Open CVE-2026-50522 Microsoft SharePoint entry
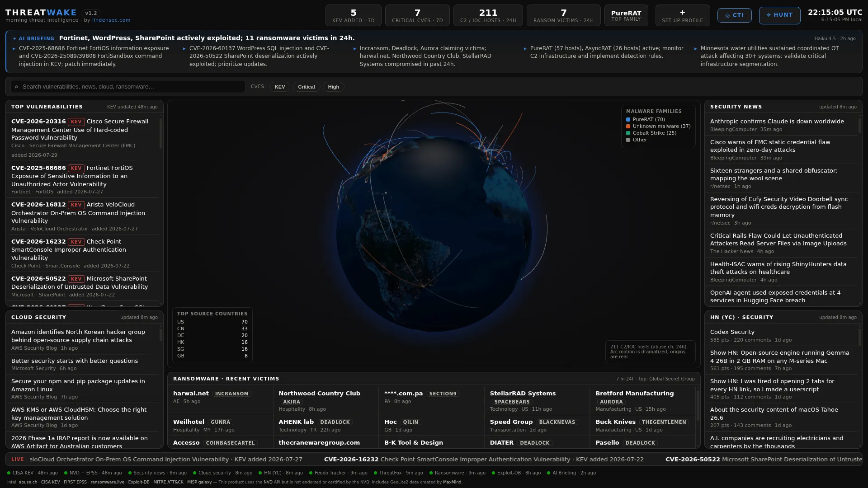Viewport: 868px width, 488px height. (83, 286)
